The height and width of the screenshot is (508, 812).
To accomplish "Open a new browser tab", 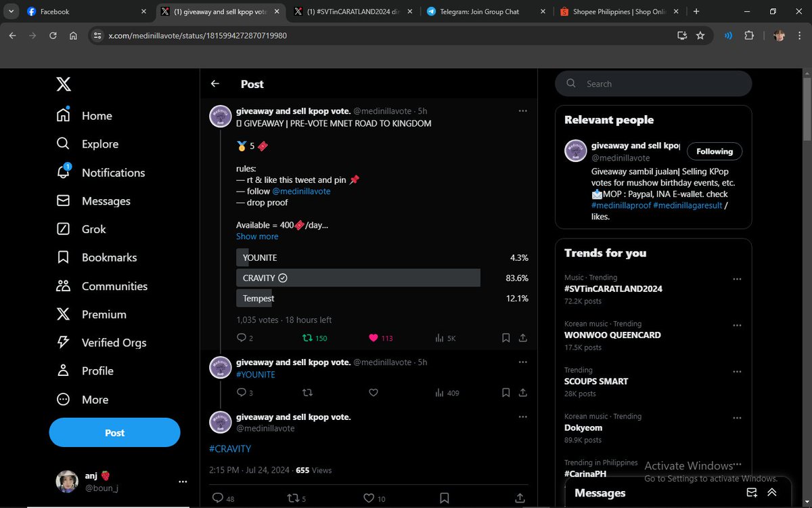I will tap(696, 12).
